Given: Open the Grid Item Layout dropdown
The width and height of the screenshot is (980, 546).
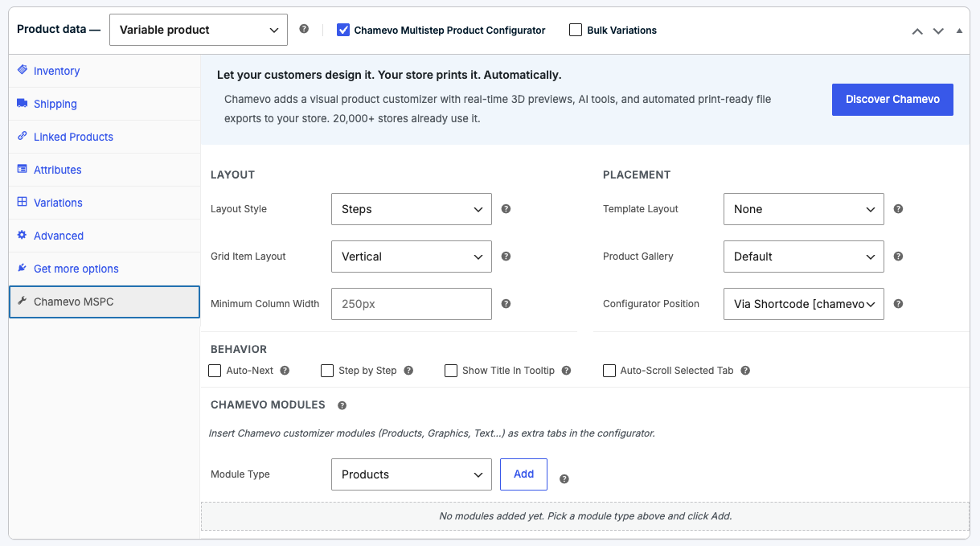Looking at the screenshot, I should [x=412, y=257].
